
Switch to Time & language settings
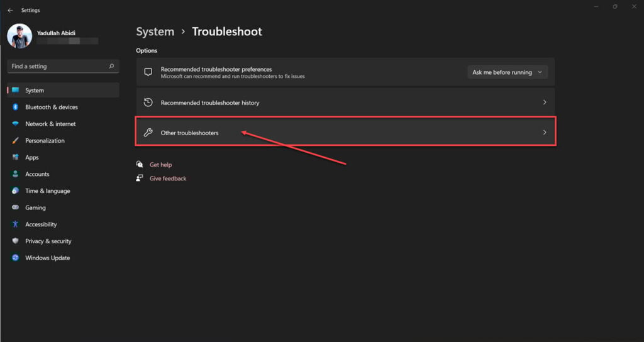coord(47,191)
